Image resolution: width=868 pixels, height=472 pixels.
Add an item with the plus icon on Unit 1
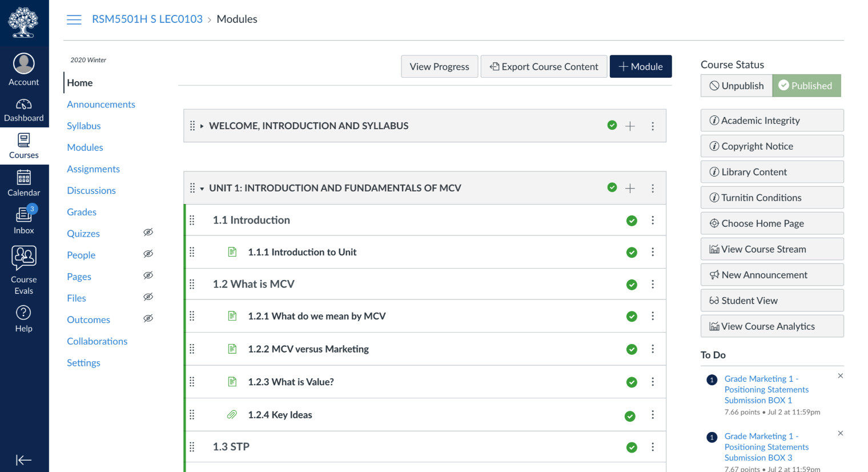click(630, 187)
